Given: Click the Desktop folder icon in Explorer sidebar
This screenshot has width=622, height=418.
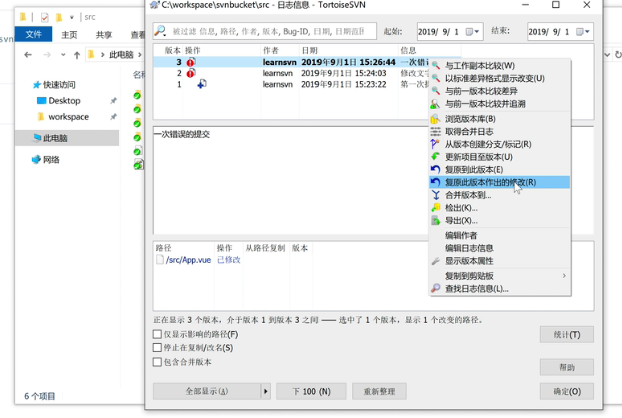Looking at the screenshot, I should (x=41, y=101).
